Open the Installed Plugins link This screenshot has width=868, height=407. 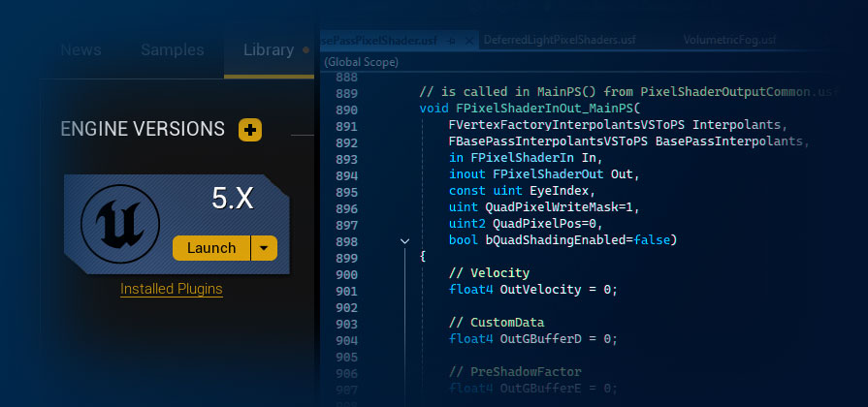point(171,289)
